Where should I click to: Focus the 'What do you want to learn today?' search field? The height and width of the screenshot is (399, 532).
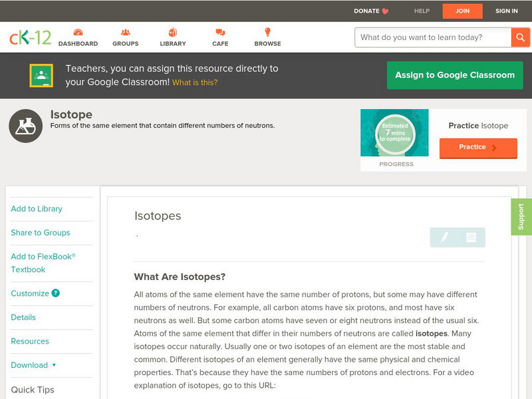pos(433,37)
